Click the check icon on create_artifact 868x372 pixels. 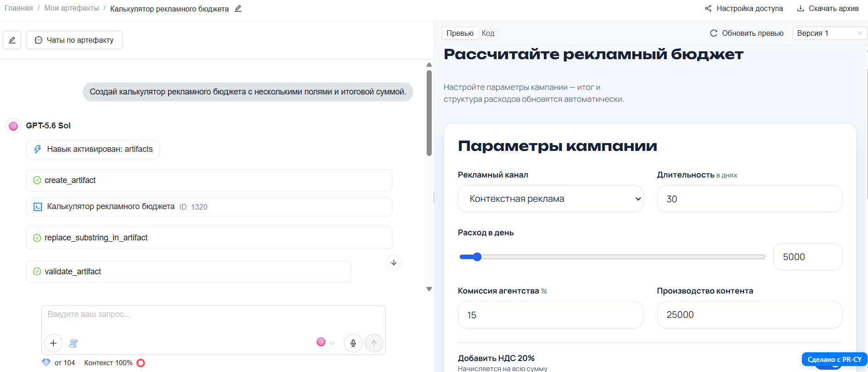[37, 180]
